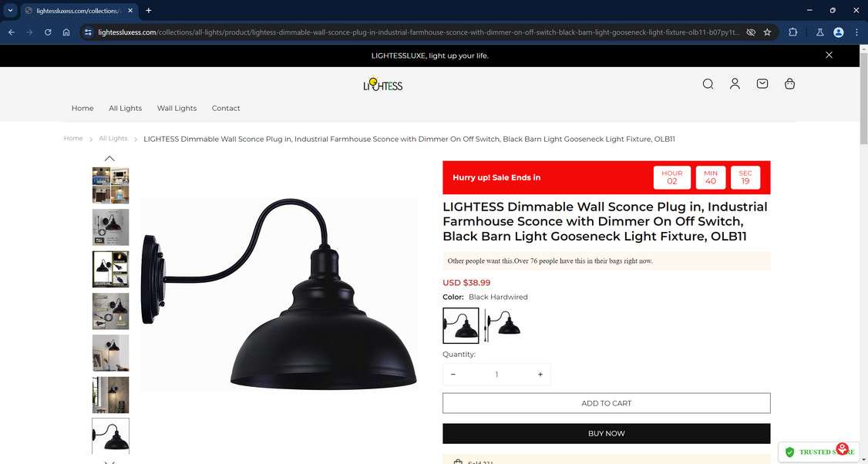Open the wishlist heart box icon
This screenshot has width=868, height=464.
tap(762, 83)
